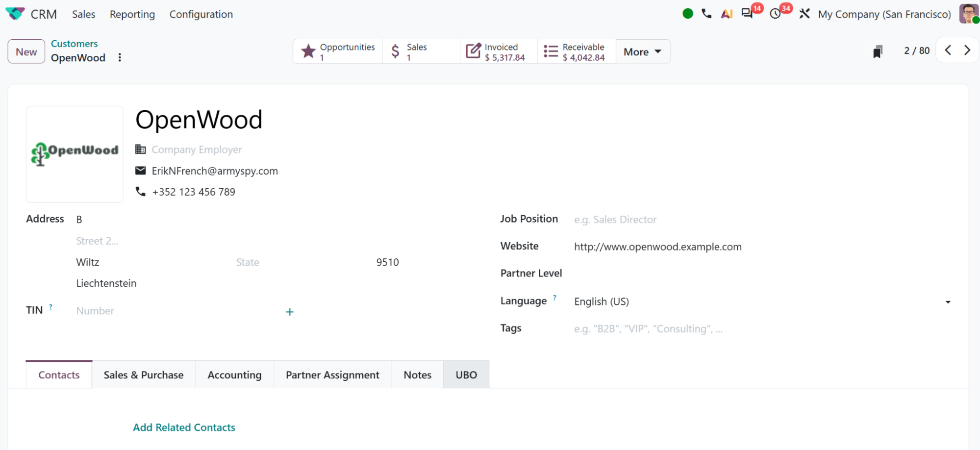This screenshot has width=980, height=450.
Task: Click the plus icon next to TIN
Action: (290, 312)
